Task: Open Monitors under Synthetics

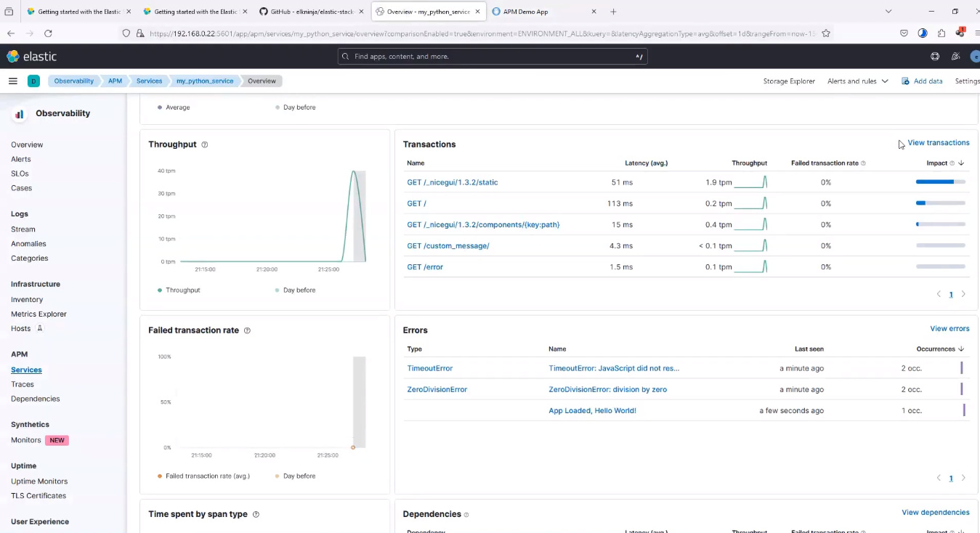Action: tap(26, 440)
